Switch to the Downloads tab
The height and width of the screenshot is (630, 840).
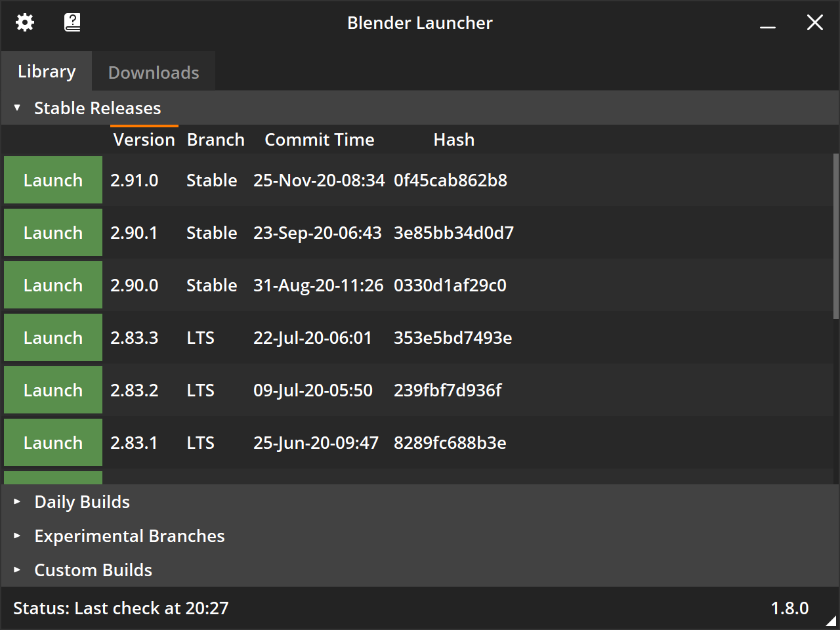tap(154, 72)
